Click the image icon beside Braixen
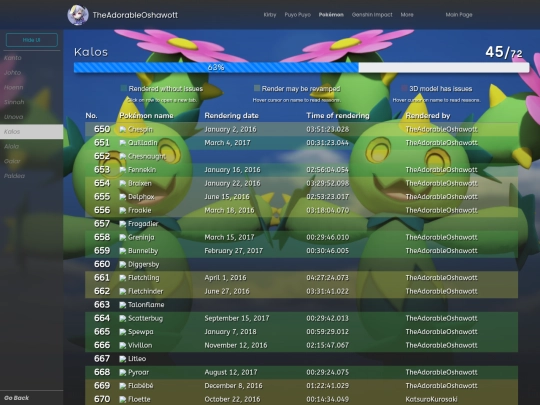The image size is (540, 405). coord(123,183)
